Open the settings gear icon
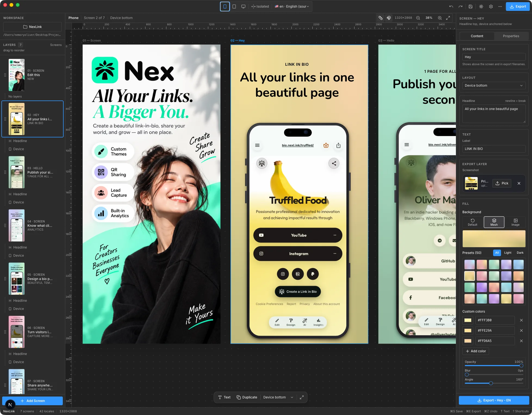Screen dimensions: 532x415 click(491, 7)
